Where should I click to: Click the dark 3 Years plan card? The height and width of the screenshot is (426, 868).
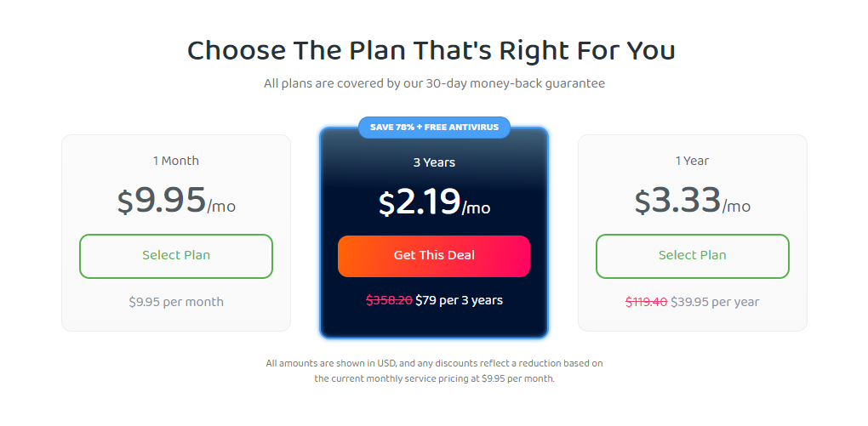coord(434,232)
